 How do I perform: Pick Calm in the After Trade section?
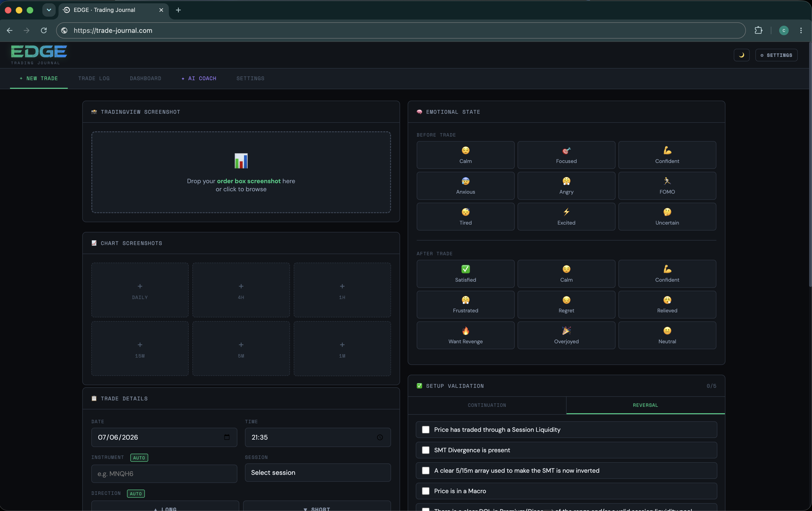click(566, 274)
